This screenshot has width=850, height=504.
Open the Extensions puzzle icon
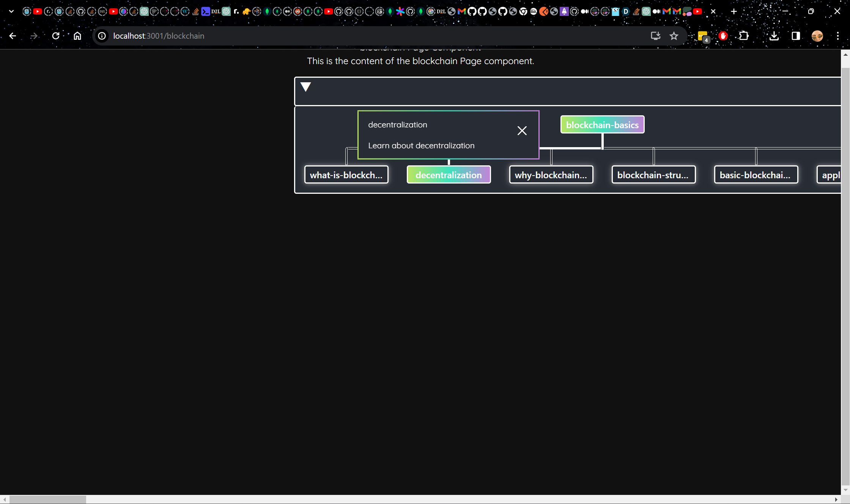744,36
